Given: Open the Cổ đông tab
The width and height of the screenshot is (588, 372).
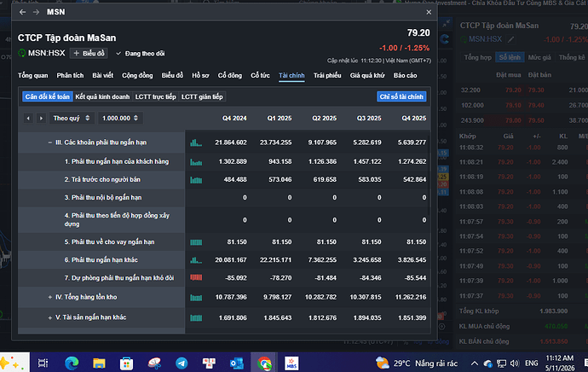Looking at the screenshot, I should point(230,75).
